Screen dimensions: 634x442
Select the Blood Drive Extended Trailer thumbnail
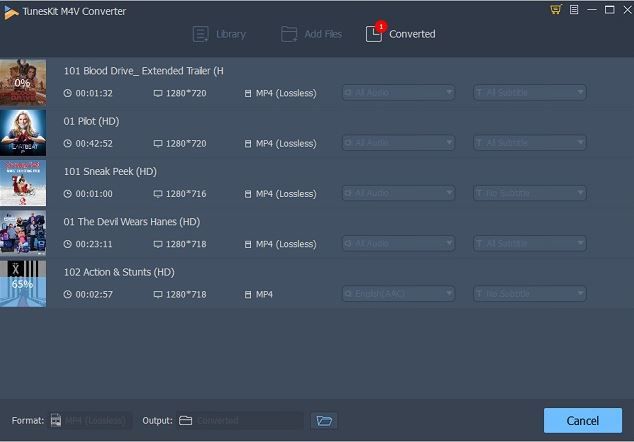click(x=23, y=82)
